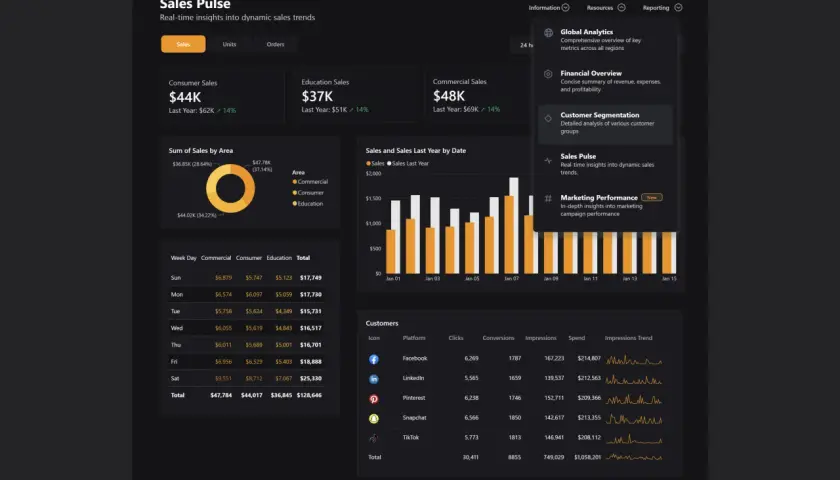Click total spend $1,058,201 in Customers
This screenshot has width=840, height=480.
(588, 458)
